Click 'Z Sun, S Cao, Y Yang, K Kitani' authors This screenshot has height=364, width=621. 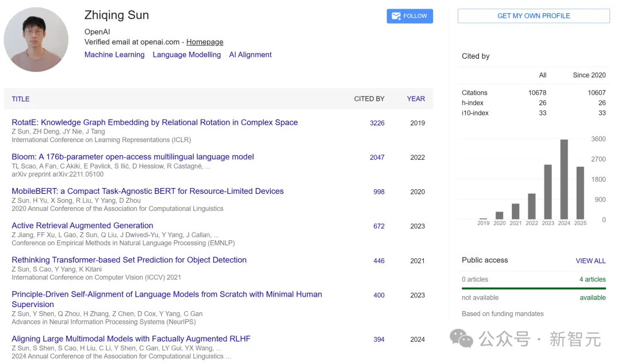56,269
